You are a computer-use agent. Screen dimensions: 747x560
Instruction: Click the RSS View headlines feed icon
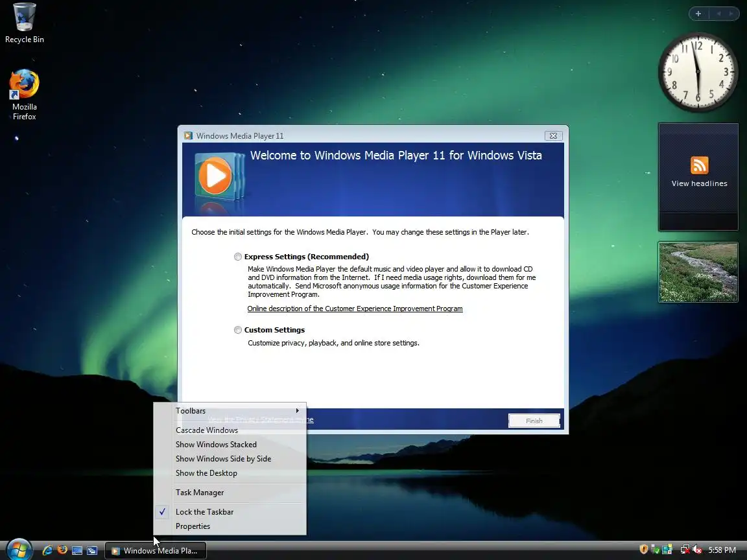coord(699,165)
